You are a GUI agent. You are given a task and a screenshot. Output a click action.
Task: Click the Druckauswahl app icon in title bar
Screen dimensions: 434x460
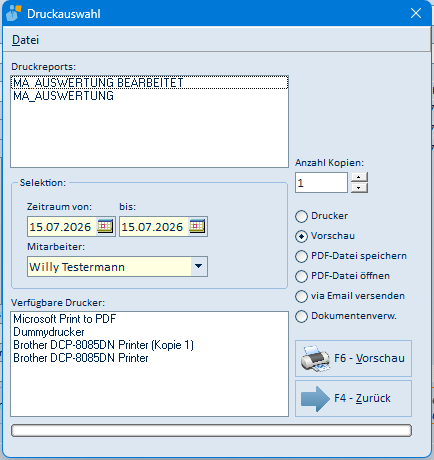[x=13, y=13]
